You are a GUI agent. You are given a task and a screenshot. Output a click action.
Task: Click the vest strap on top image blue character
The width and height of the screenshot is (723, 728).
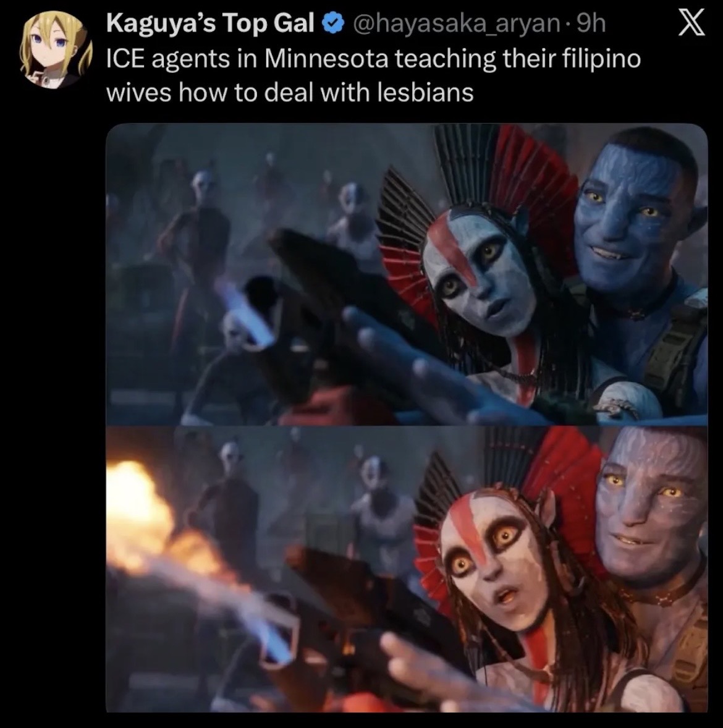(x=674, y=353)
